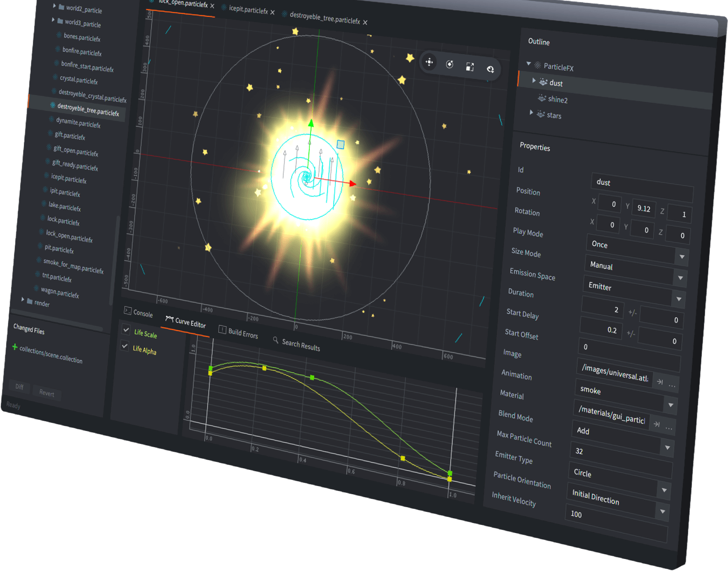The width and height of the screenshot is (728, 571).
Task: Click the Revert button
Action: coord(47,393)
